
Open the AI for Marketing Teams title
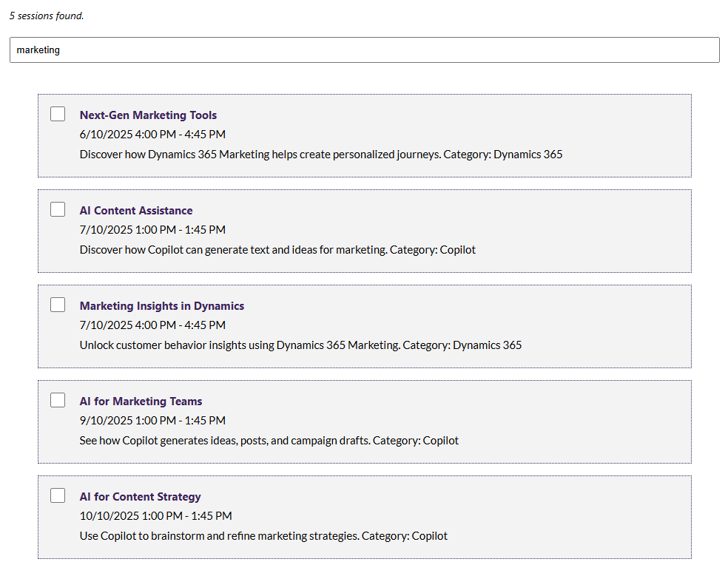click(x=141, y=401)
